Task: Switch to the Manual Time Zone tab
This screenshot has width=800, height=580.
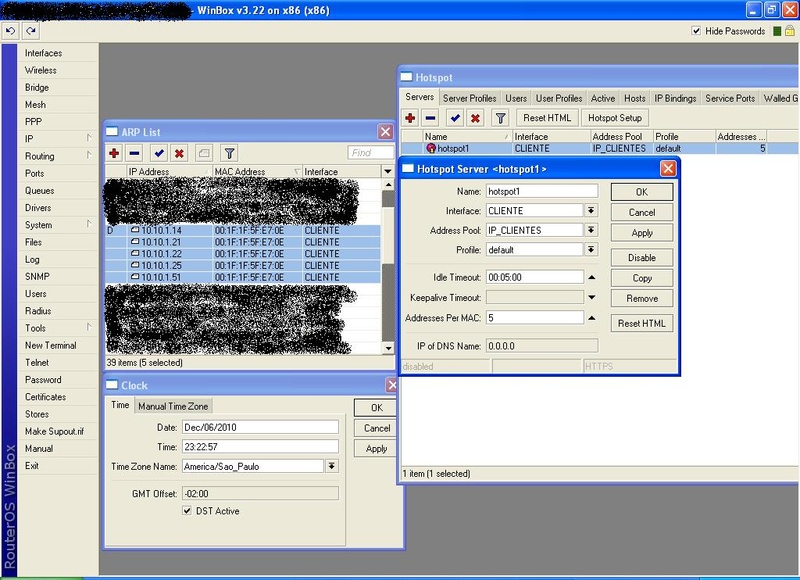Action: tap(173, 406)
